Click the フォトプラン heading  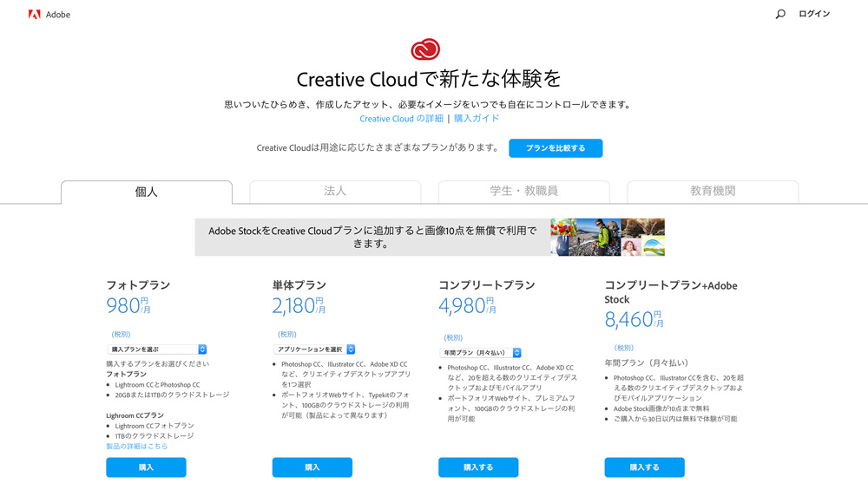[x=138, y=285]
